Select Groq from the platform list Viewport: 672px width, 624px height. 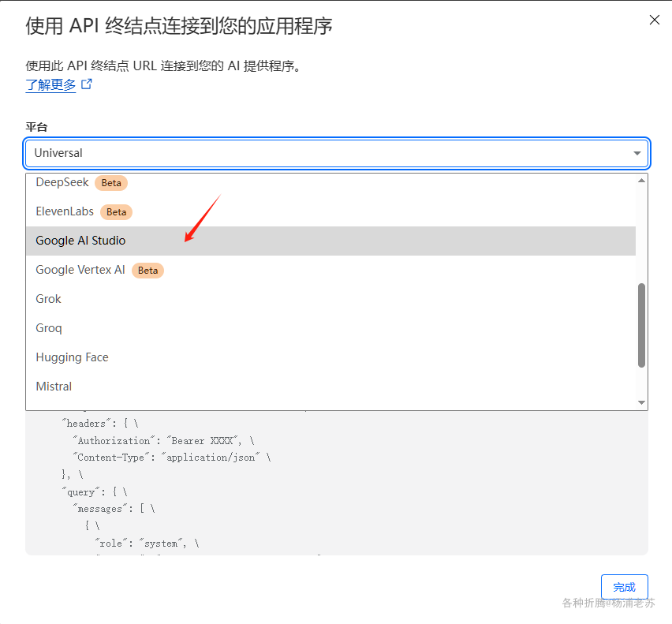pos(330,328)
